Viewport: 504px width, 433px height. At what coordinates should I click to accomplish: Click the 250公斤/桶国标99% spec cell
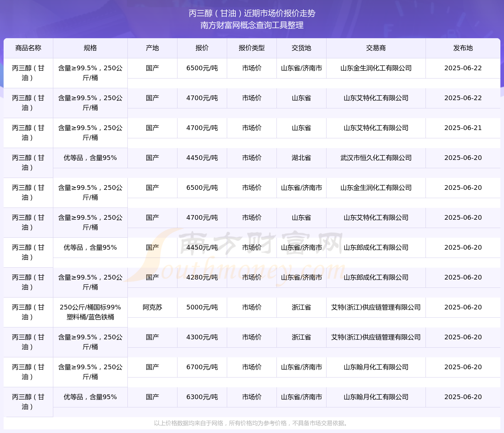click(x=90, y=312)
